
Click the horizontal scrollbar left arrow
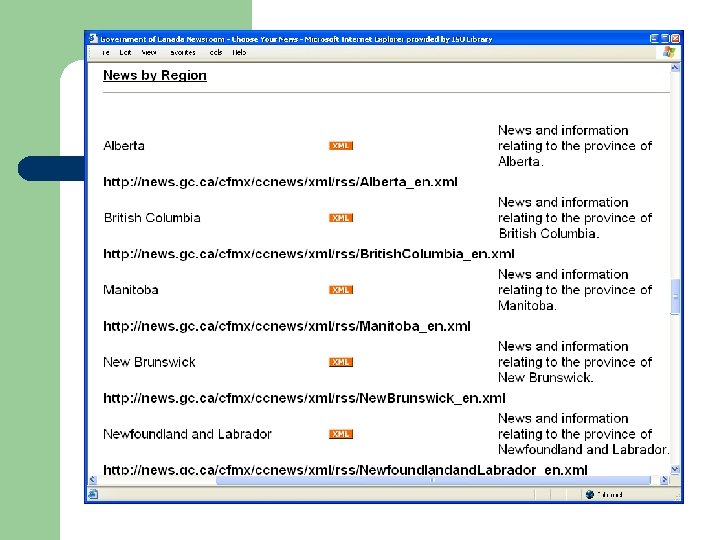click(x=93, y=480)
